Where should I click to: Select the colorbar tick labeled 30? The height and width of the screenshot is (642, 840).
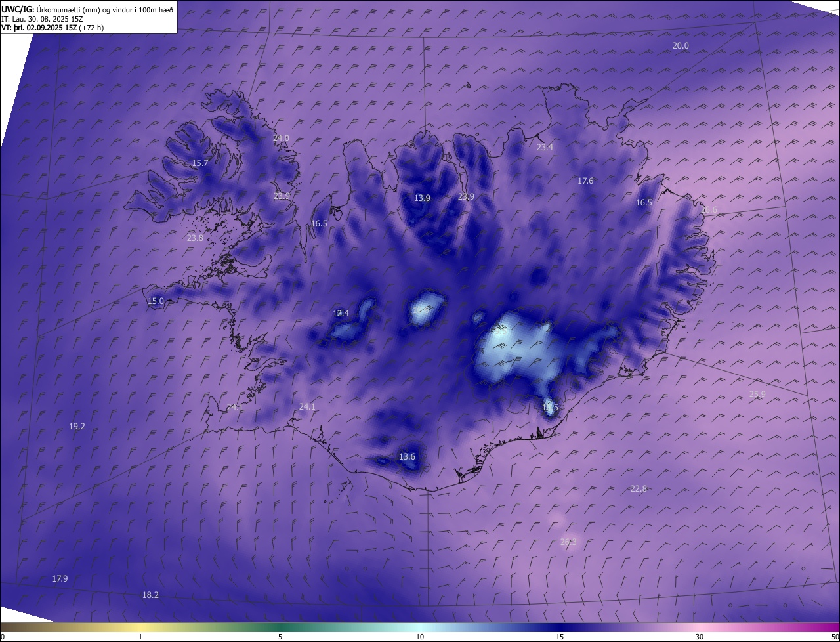coord(700,637)
